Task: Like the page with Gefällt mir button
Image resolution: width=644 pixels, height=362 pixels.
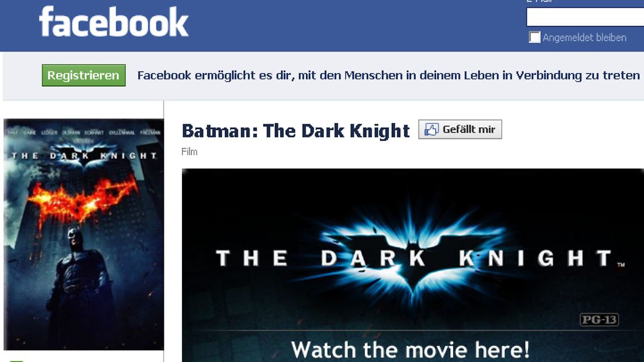Action: pos(460,129)
